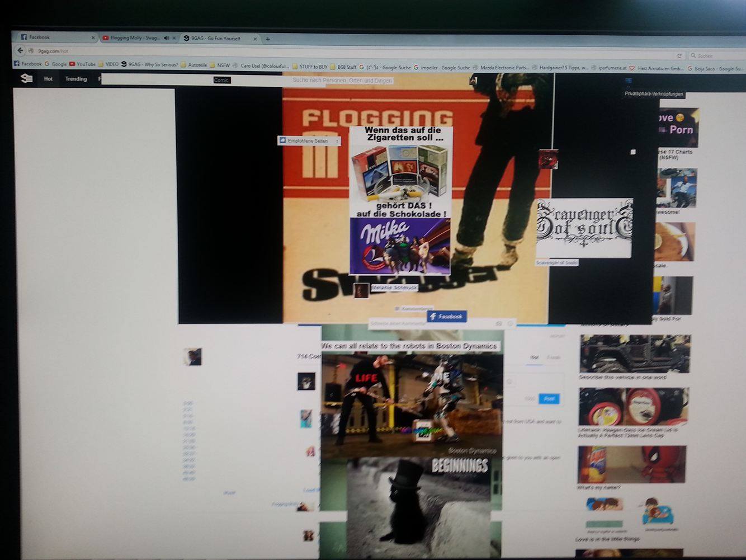746x560 pixels.
Task: Open the 'Describe this vehicle' sidebar thumbnail
Action: click(x=635, y=354)
